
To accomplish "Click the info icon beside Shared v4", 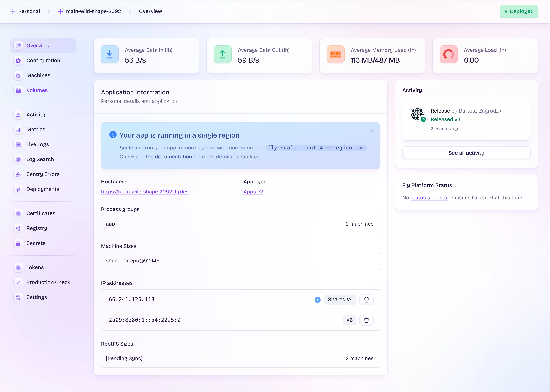I will coord(318,300).
